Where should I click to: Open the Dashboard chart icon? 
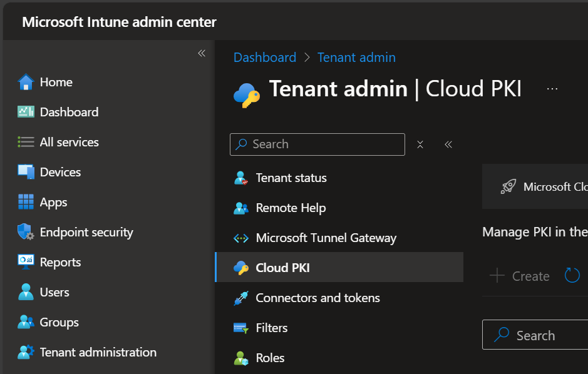(26, 112)
